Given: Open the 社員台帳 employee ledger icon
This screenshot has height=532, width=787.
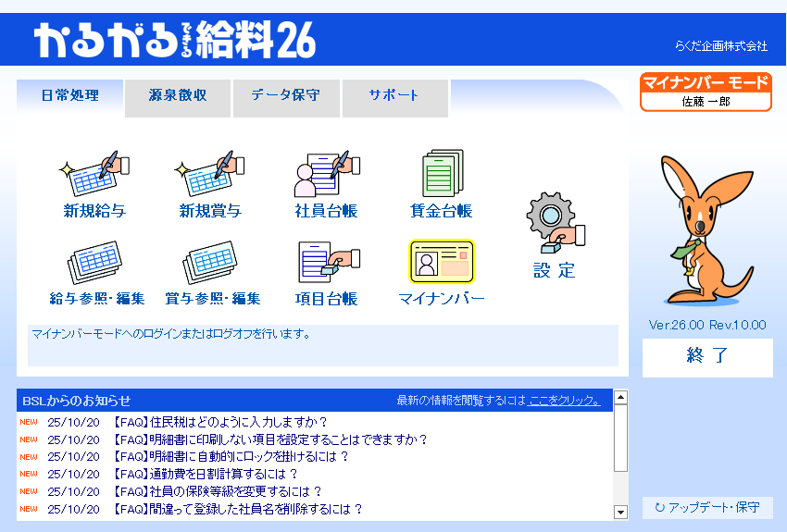Looking at the screenshot, I should point(326,174).
